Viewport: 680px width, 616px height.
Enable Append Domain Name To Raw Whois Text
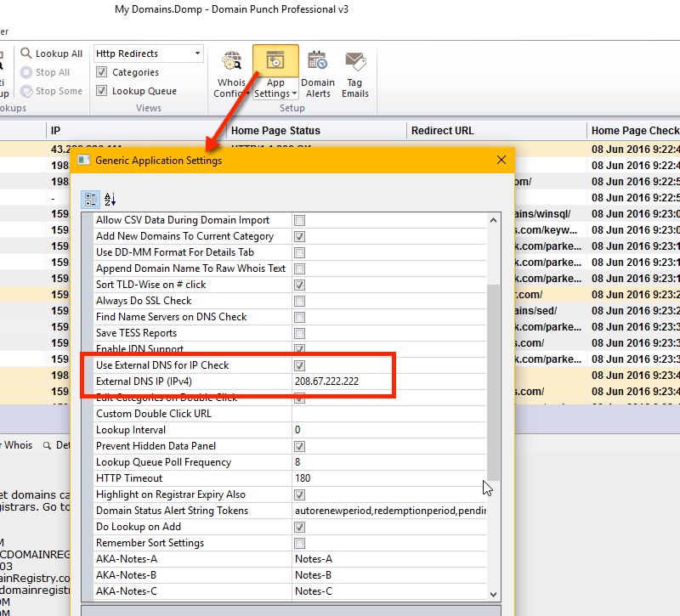point(299,268)
